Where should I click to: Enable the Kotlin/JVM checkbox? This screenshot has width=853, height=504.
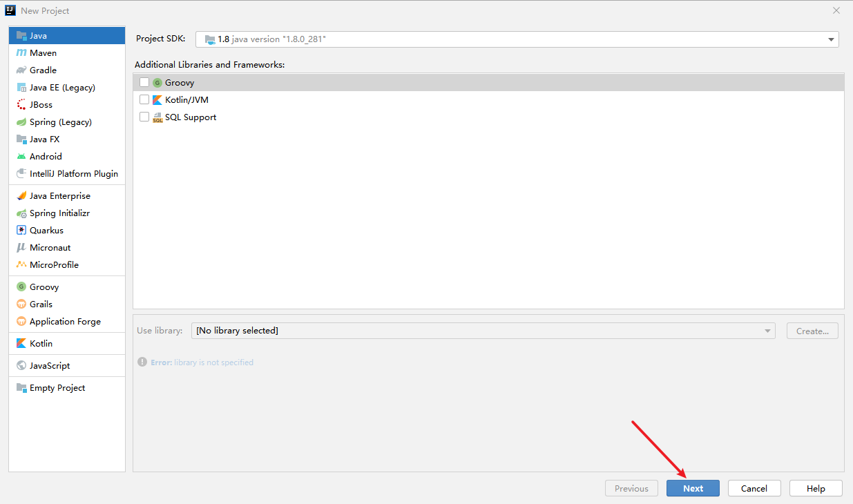coord(144,99)
